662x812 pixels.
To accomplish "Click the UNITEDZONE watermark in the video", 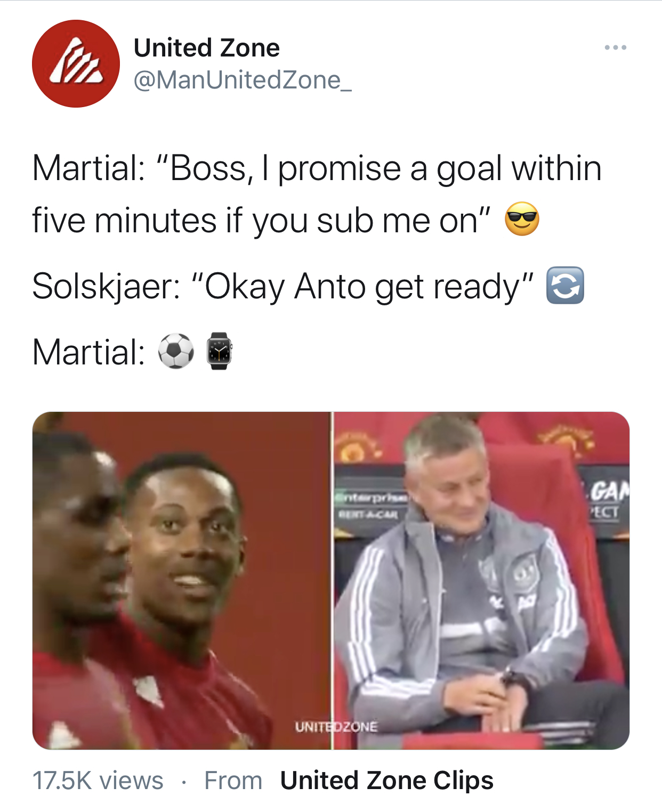I will click(336, 727).
